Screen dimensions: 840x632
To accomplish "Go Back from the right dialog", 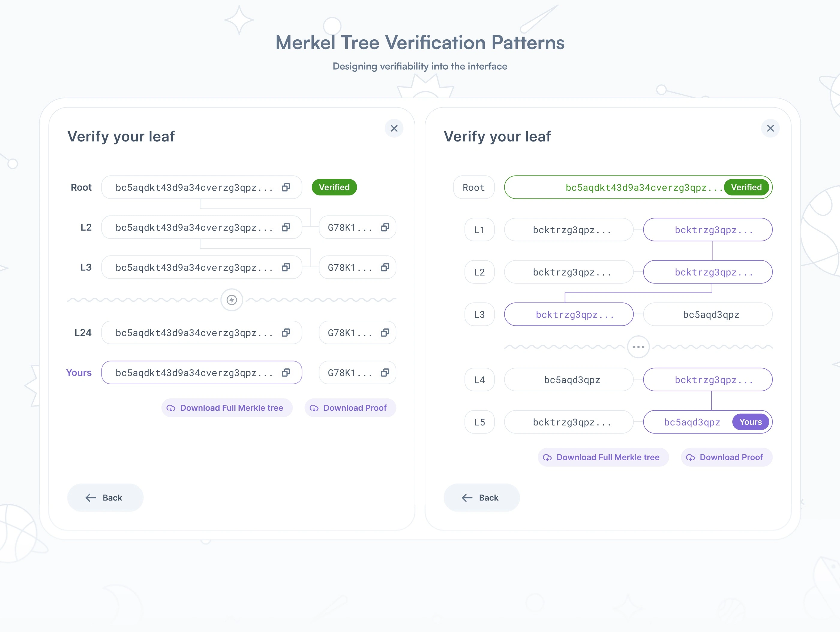I will coord(481,498).
